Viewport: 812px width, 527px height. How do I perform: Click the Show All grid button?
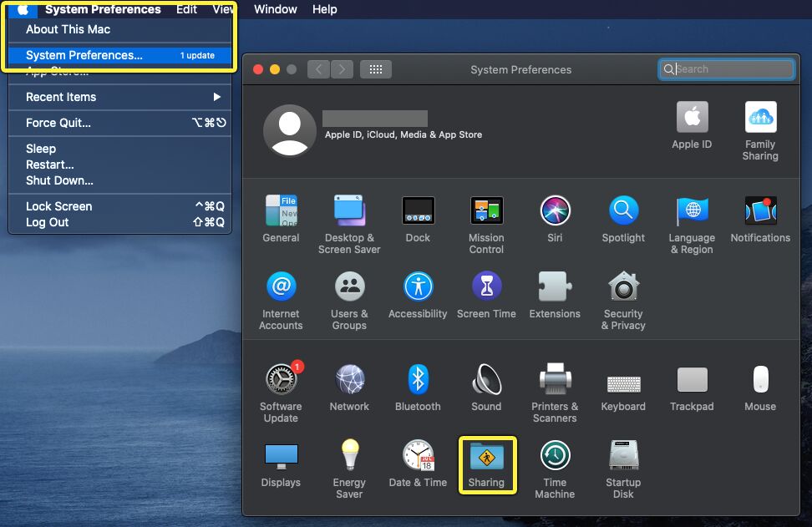tap(376, 69)
